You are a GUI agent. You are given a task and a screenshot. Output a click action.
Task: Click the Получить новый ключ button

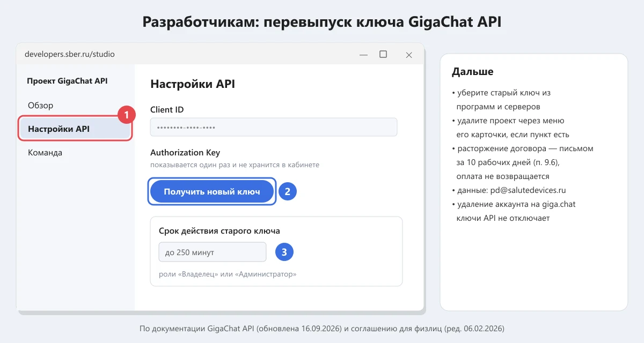212,191
